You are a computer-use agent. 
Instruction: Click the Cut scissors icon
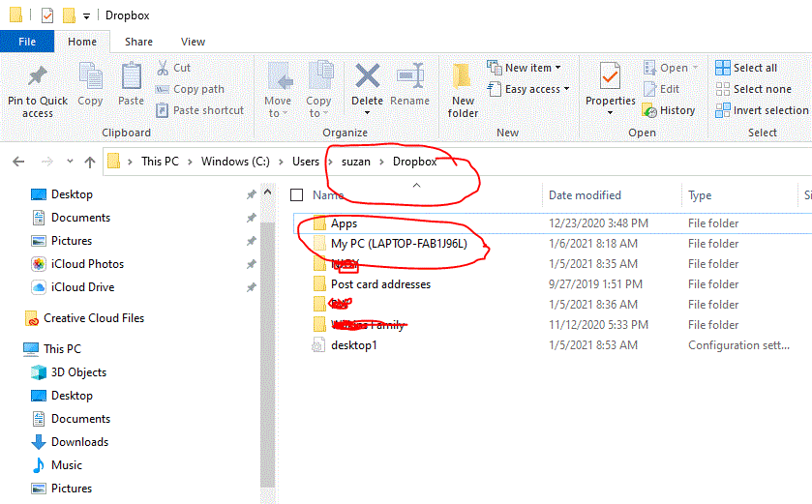click(x=163, y=68)
